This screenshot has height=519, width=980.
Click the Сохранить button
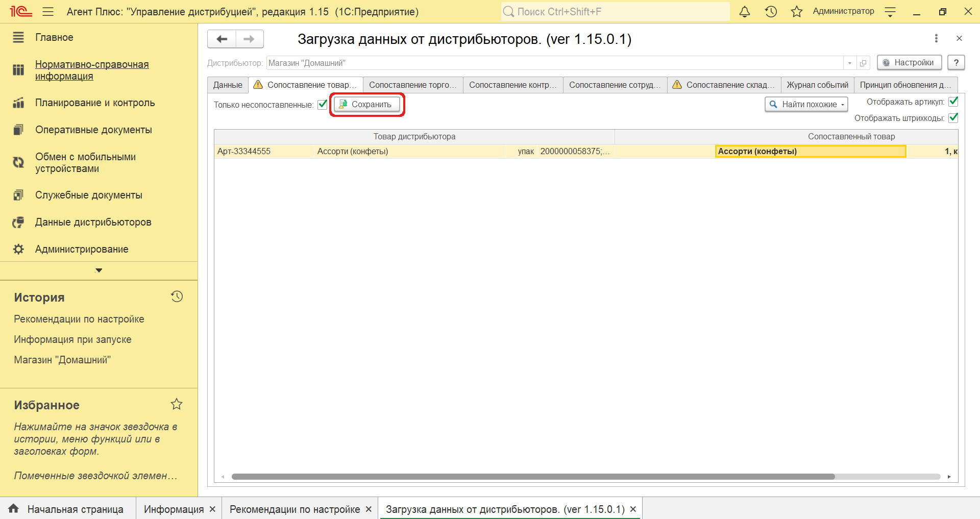click(x=367, y=104)
